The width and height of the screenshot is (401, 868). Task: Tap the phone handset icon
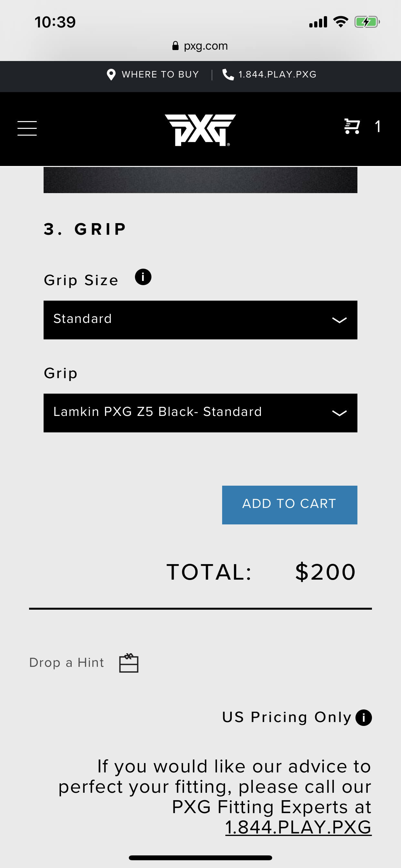coord(228,75)
